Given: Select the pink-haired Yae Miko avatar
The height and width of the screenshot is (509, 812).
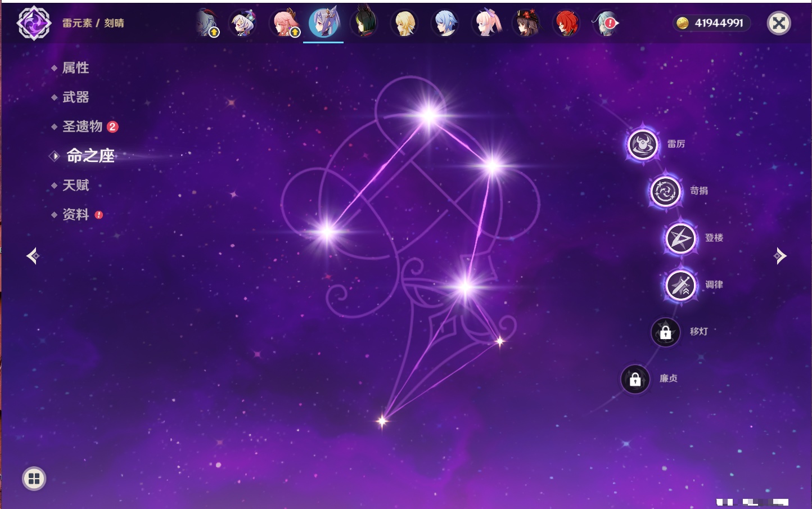Looking at the screenshot, I should coord(285,24).
